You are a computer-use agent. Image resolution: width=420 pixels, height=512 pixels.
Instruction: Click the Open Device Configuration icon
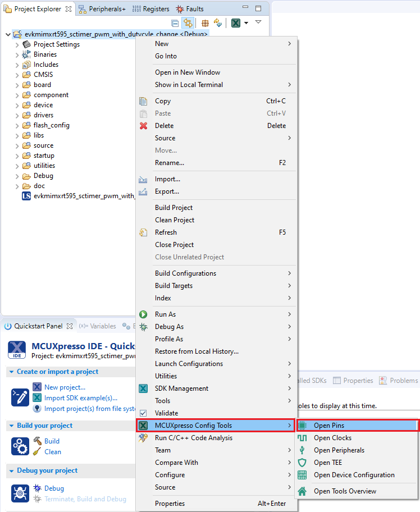pyautogui.click(x=302, y=475)
